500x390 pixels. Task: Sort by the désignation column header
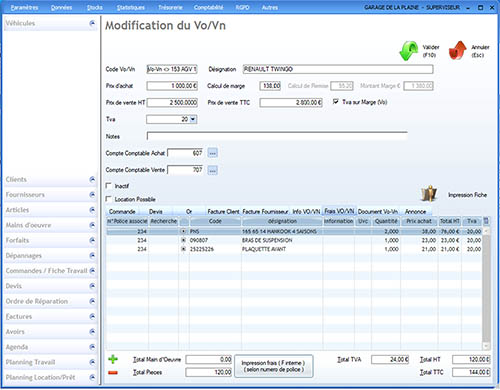(x=282, y=221)
